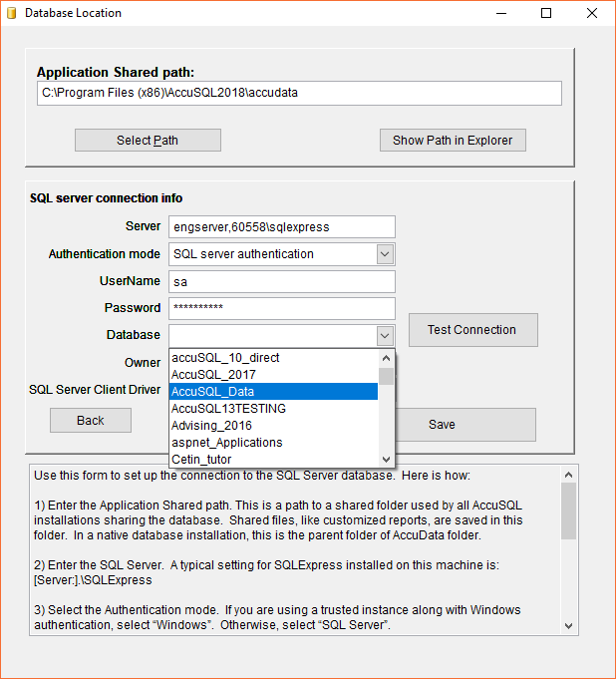Screen dimensions: 616x679
Task: Choose the highlighted AccuSQL_Data database
Action: click(273, 392)
